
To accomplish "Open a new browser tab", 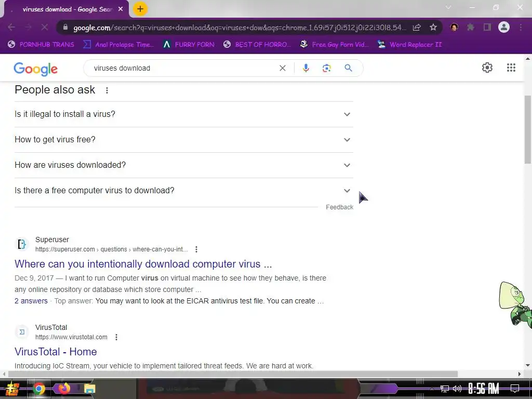I will 140,9.
